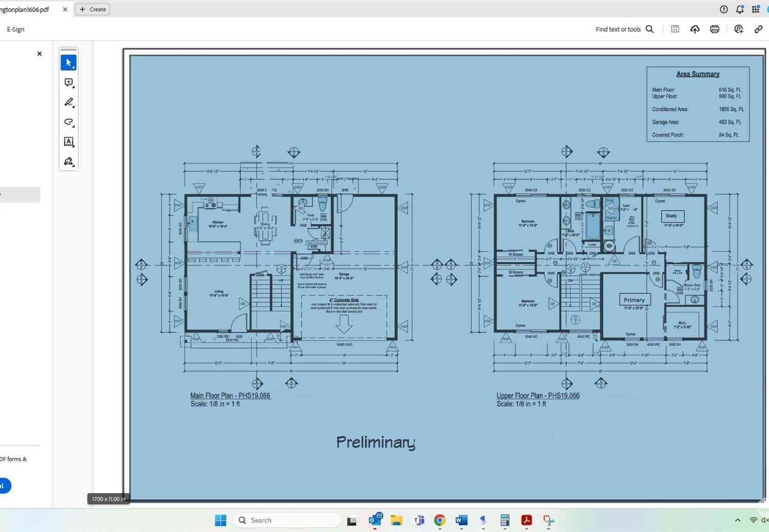Activate the highlighter pen tool
Image resolution: width=769 pixels, height=532 pixels.
[x=69, y=102]
